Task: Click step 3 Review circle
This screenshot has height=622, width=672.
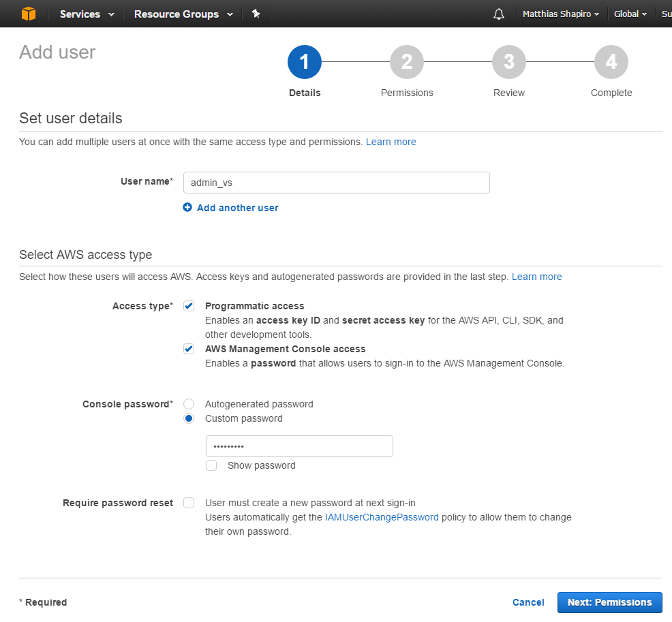Action: (x=509, y=63)
